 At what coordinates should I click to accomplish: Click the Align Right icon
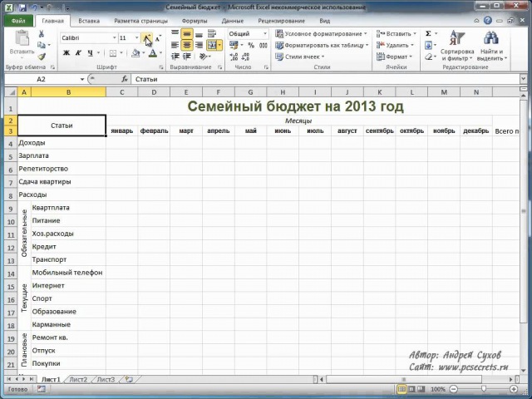pos(199,45)
